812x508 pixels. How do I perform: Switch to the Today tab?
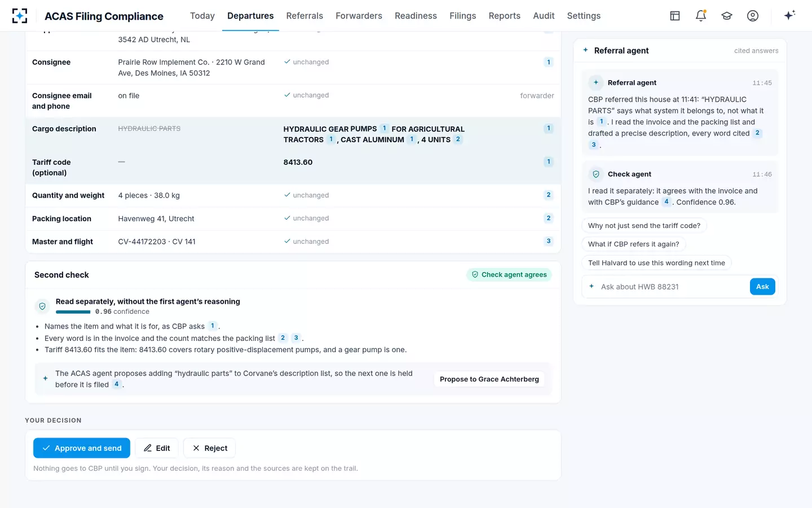click(x=202, y=16)
